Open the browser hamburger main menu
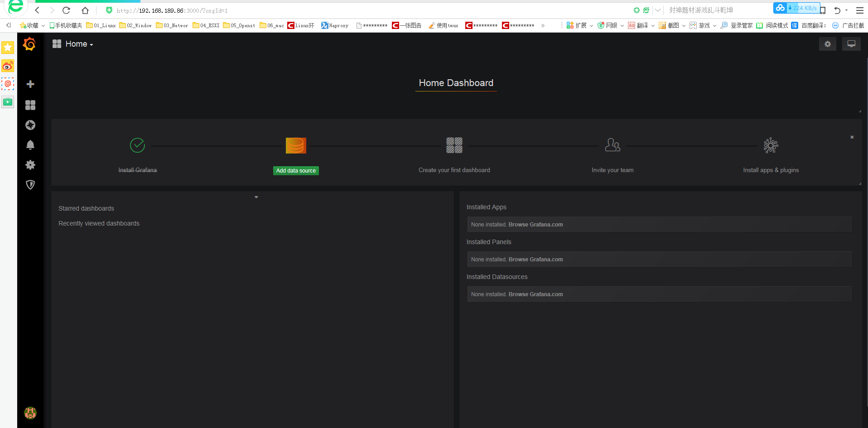Screen dimensions: 868x428 pos(859,10)
